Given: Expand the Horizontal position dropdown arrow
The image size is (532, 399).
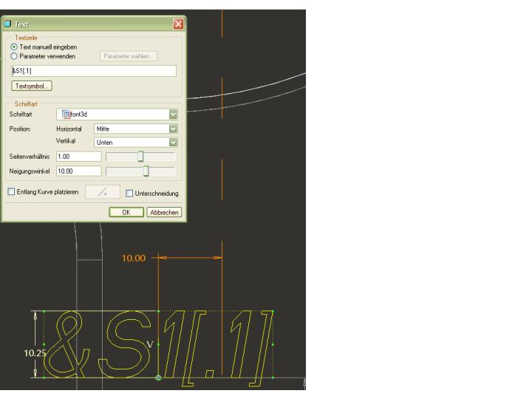Looking at the screenshot, I should click(173, 129).
